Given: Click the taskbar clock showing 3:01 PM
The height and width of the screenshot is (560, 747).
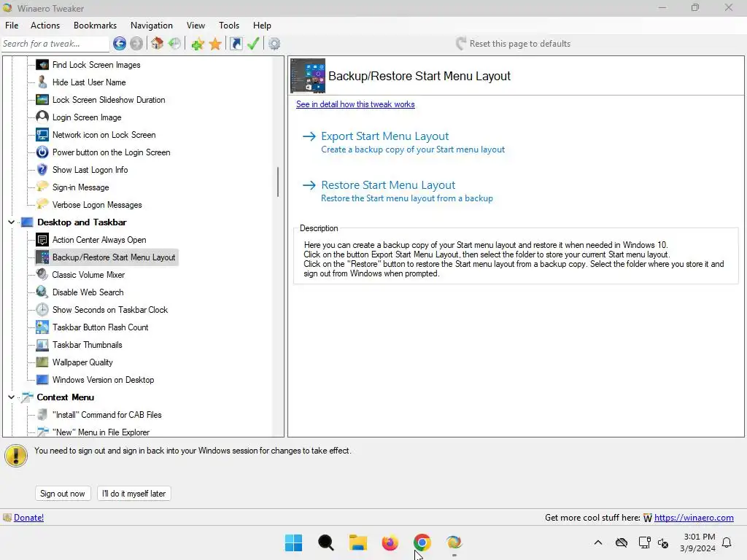Looking at the screenshot, I should pos(697,542).
